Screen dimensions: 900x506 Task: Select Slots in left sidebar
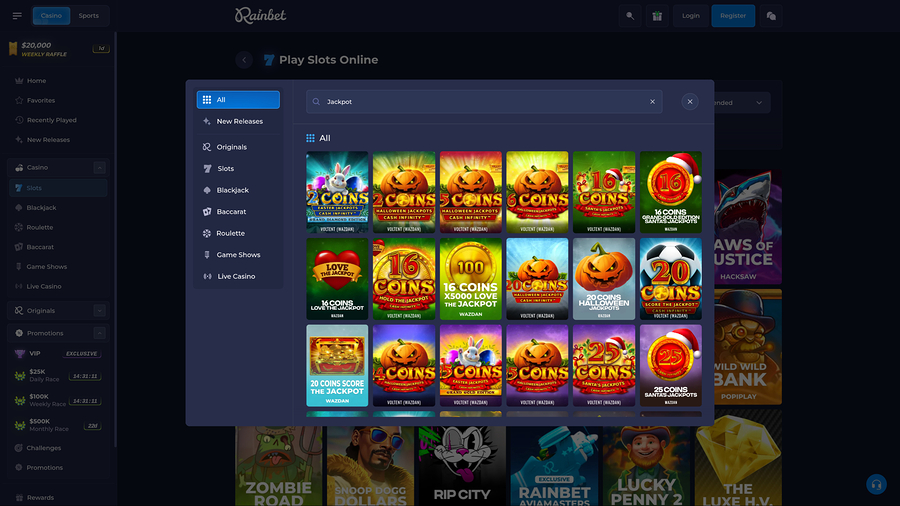tap(58, 188)
